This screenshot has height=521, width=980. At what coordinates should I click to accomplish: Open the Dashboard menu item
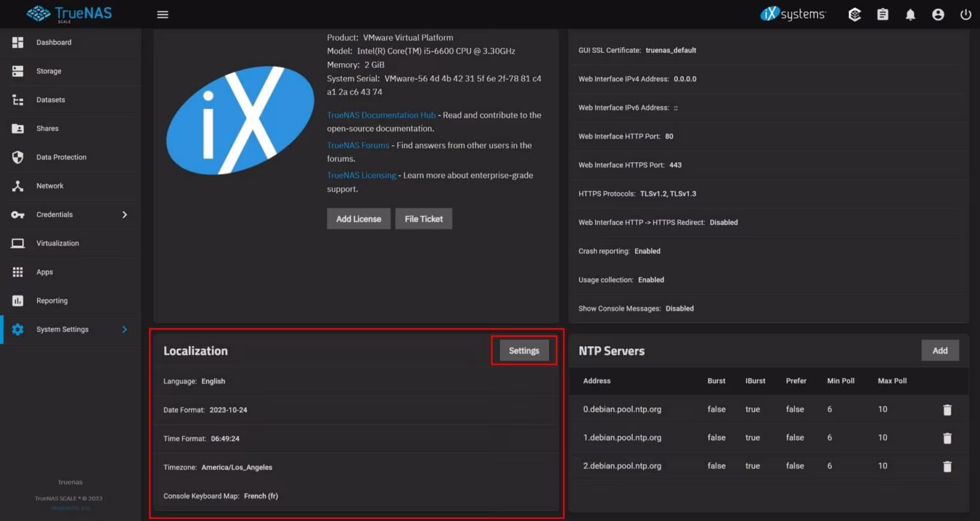click(70, 42)
